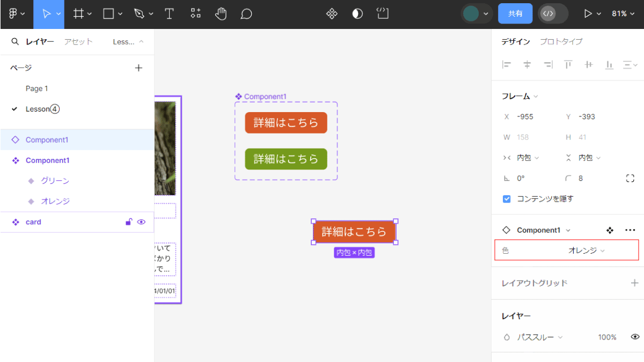Toggle the コンテンツを隠す checkbox
Screen dimensions: 644x362
(507, 199)
